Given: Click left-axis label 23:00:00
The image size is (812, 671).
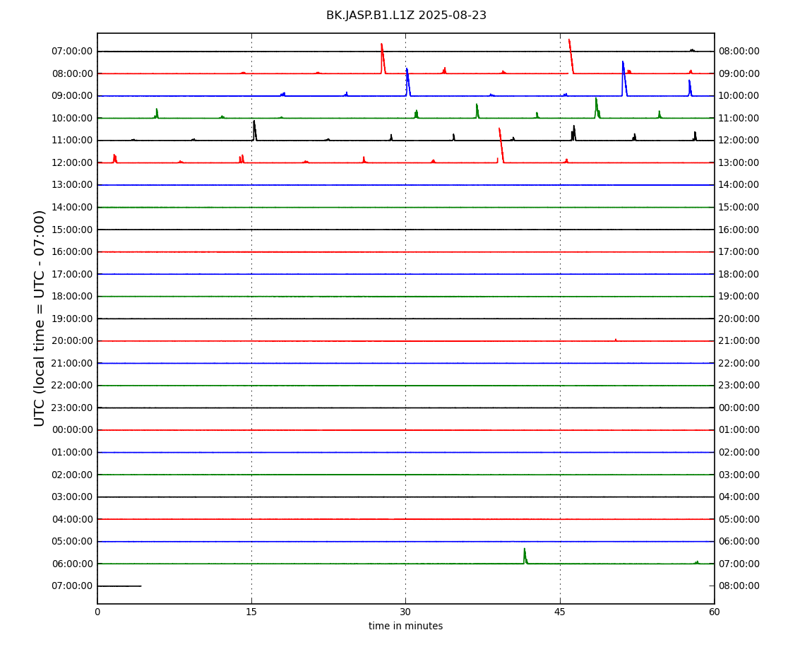Looking at the screenshot, I should pyautogui.click(x=73, y=408).
